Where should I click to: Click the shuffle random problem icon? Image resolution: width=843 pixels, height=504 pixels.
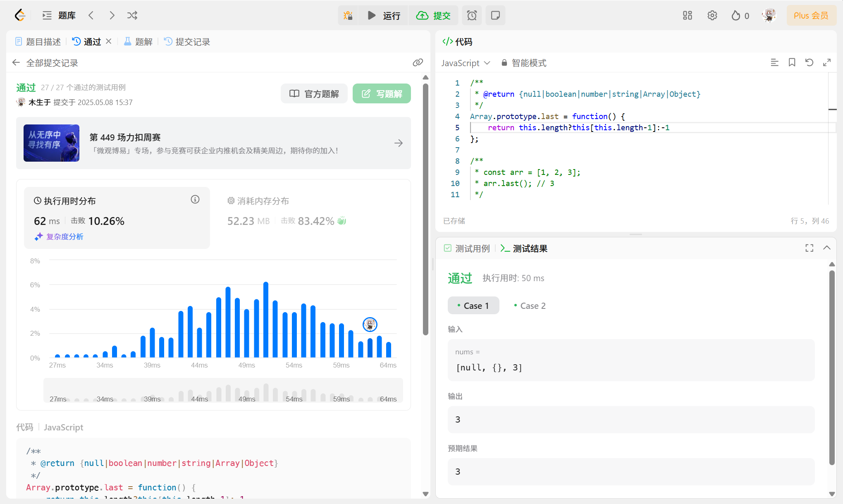132,16
